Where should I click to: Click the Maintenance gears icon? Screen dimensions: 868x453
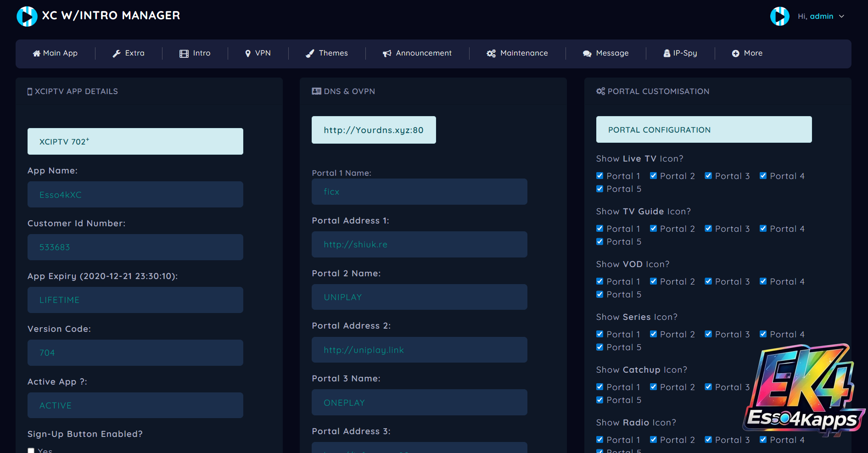(x=491, y=54)
